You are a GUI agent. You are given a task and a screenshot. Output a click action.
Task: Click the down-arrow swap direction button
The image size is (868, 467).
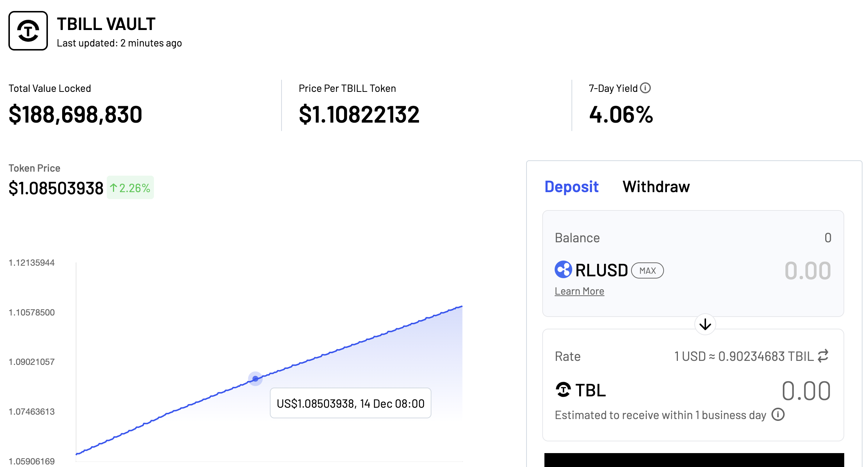705,324
